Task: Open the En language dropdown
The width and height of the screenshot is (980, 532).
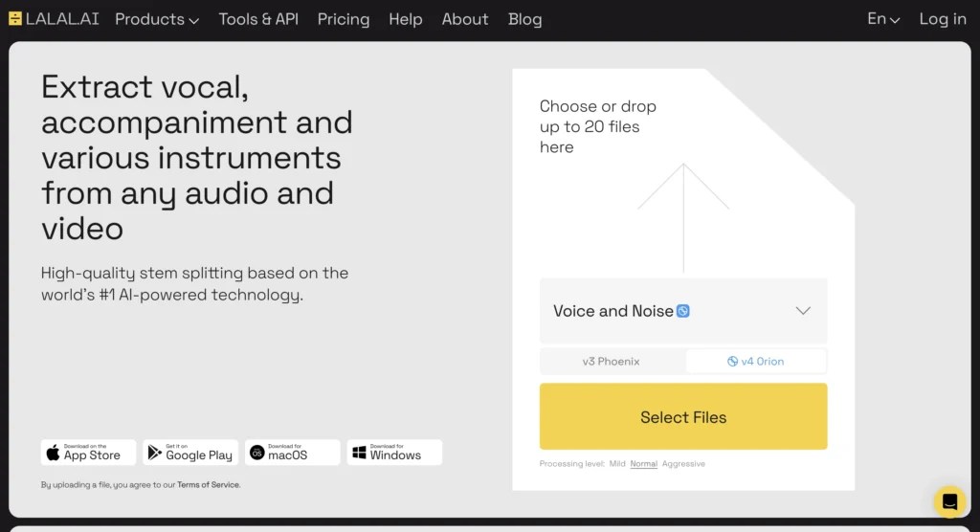Action: tap(883, 19)
